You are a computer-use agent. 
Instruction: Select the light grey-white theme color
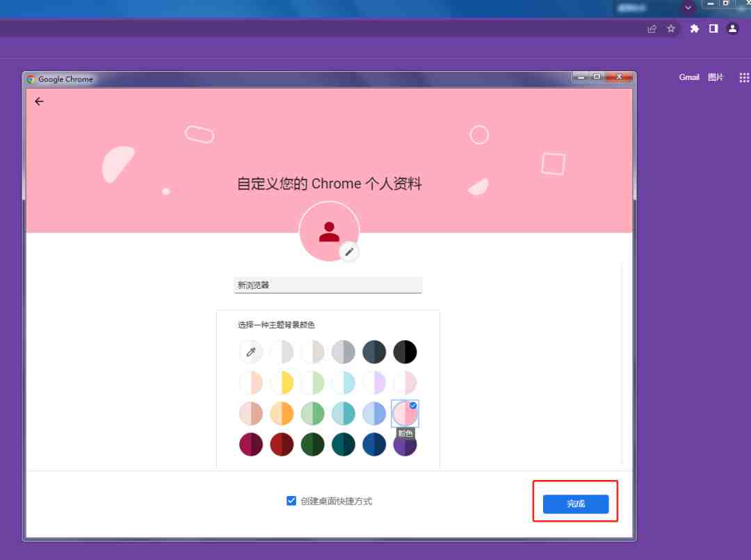point(282,352)
